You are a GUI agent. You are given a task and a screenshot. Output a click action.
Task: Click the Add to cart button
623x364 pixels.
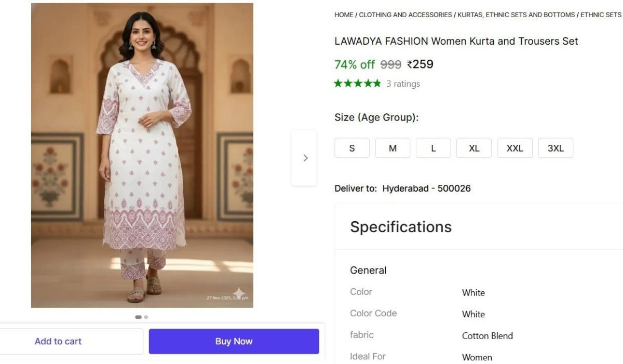(x=58, y=341)
